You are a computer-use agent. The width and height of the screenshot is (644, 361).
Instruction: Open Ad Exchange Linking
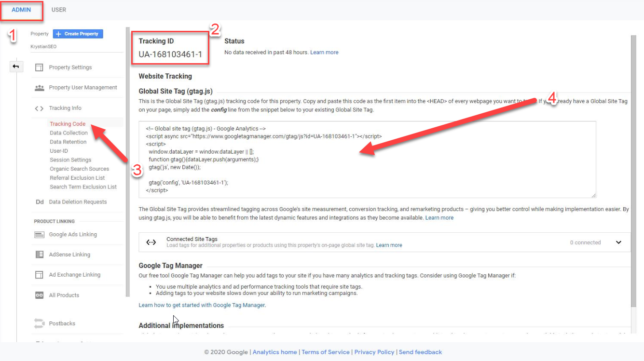(x=75, y=275)
